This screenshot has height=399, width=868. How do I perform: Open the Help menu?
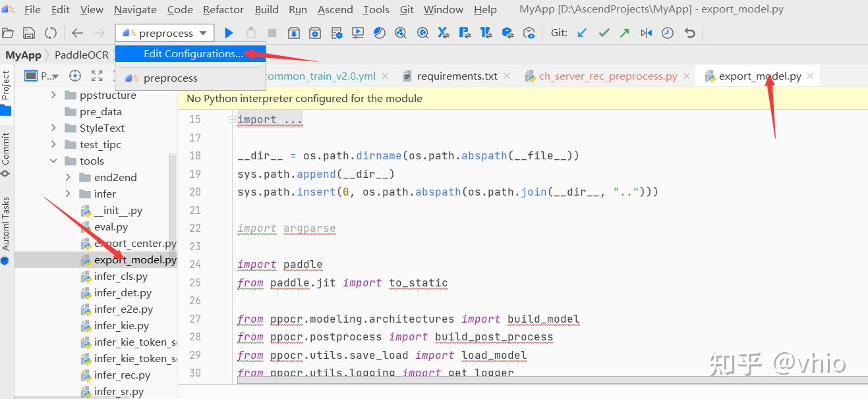coord(485,9)
